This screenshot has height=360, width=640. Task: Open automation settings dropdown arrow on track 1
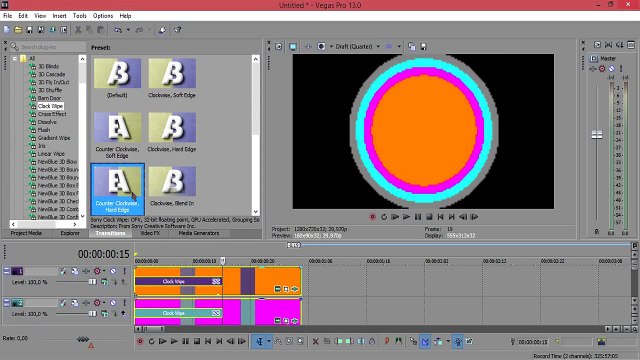click(x=104, y=271)
